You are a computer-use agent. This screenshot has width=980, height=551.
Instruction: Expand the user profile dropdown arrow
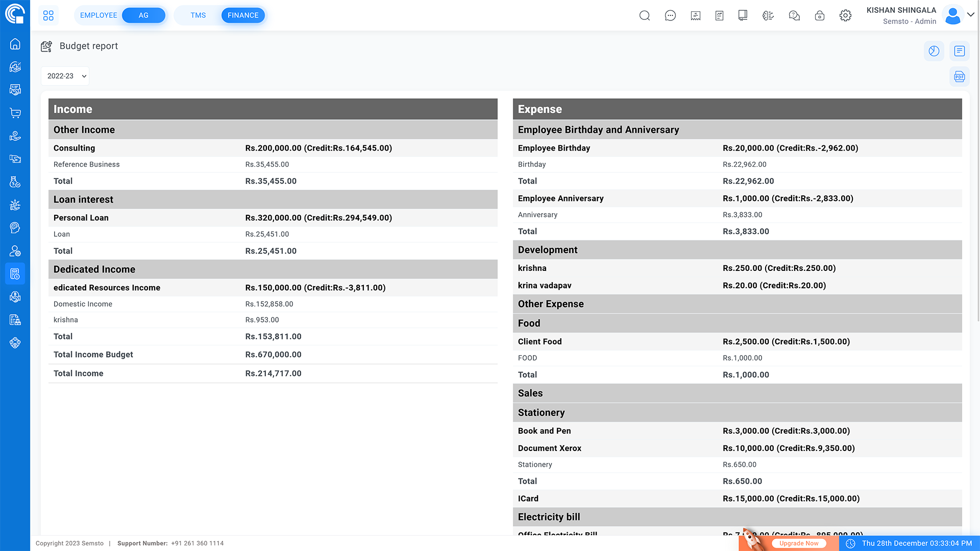pos(971,15)
